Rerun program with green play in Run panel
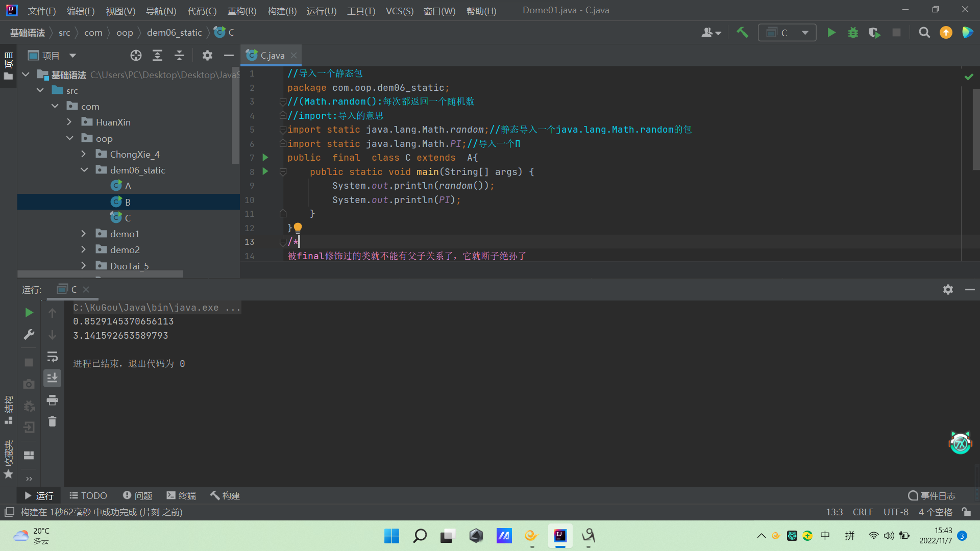 [29, 312]
